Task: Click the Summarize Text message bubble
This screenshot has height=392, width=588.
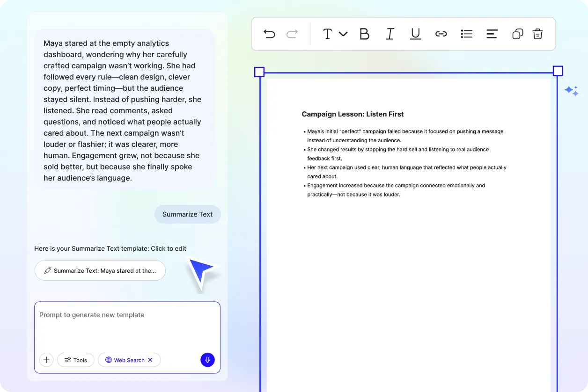Action: (x=187, y=214)
